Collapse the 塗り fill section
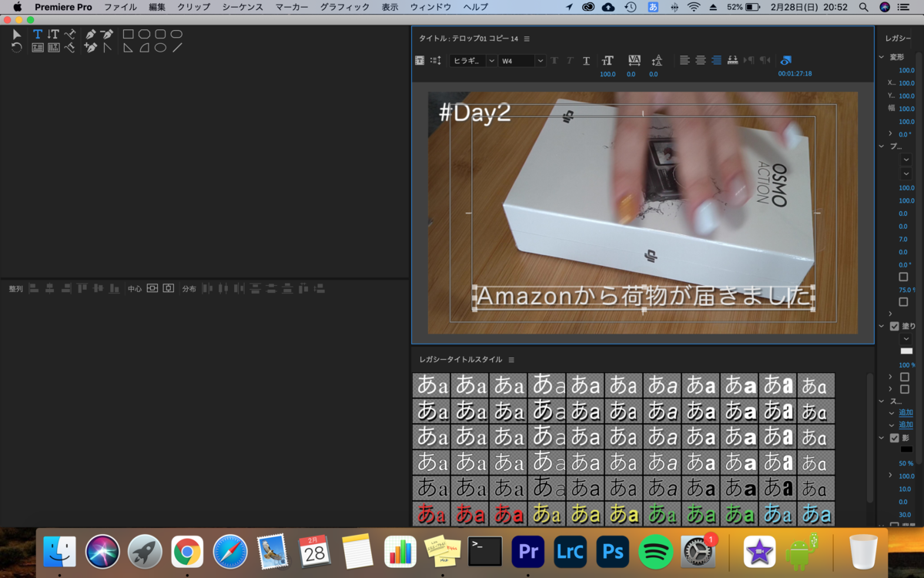924x578 pixels. coord(882,326)
